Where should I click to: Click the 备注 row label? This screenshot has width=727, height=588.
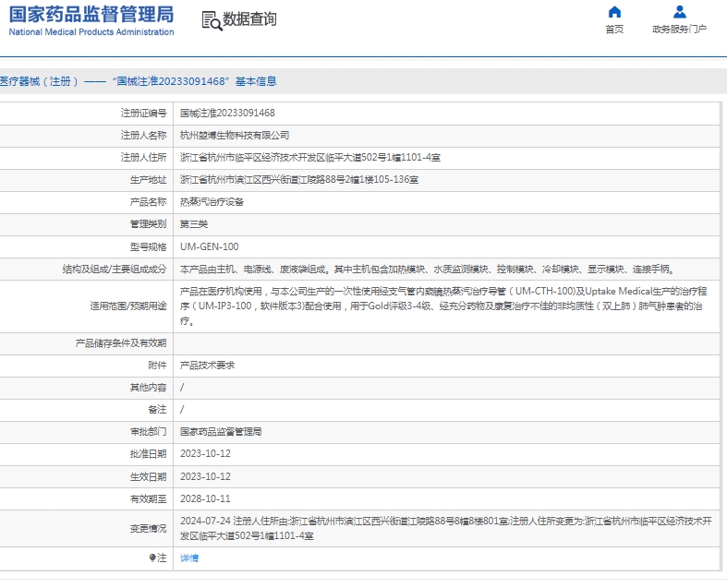point(157,410)
